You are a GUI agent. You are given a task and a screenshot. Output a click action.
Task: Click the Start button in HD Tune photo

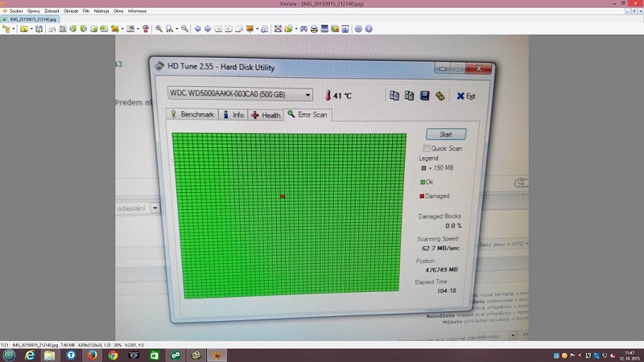pos(446,134)
